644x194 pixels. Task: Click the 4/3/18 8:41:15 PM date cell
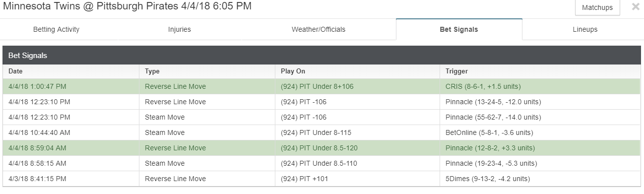click(36, 179)
